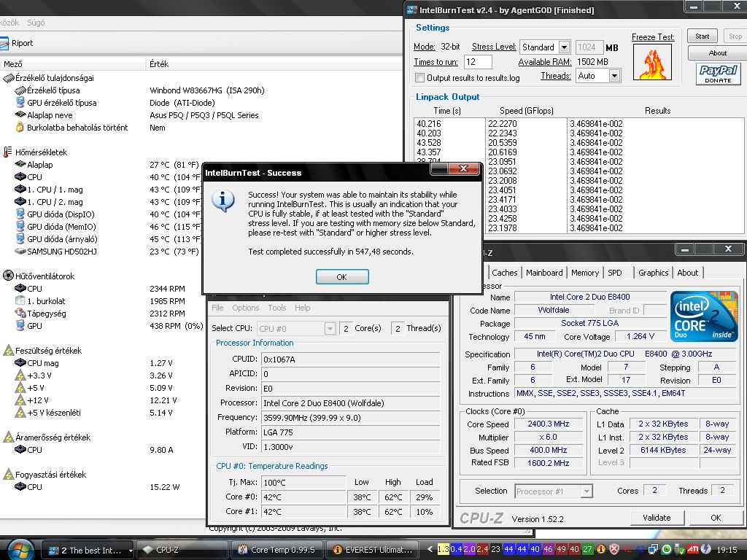Open the Threads Auto dropdown
The height and width of the screenshot is (560, 747).
(x=614, y=76)
